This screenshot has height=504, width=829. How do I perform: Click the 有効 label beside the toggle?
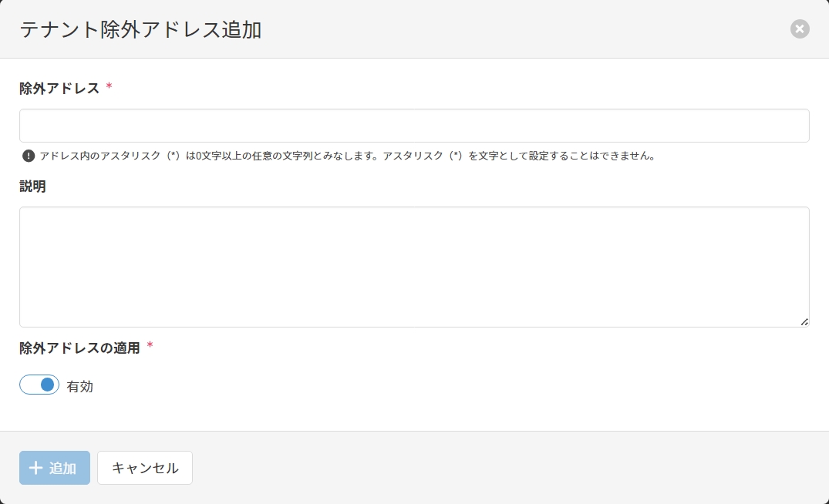click(80, 387)
